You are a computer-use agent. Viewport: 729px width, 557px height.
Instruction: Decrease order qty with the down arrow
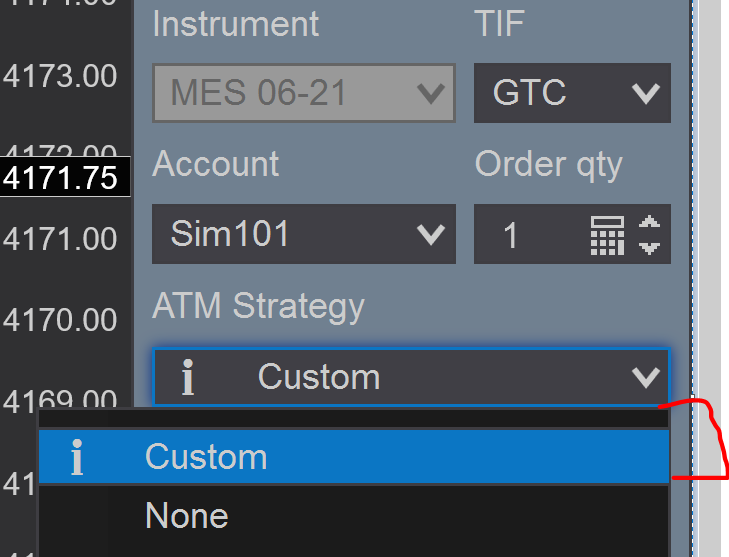tap(649, 245)
